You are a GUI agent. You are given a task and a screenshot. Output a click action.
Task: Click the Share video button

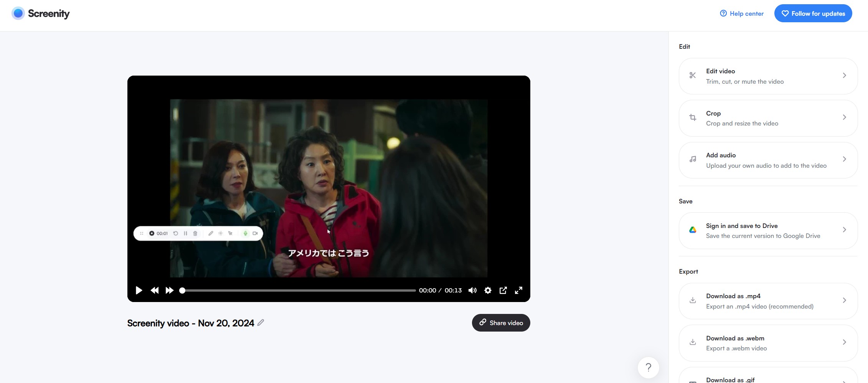pyautogui.click(x=501, y=323)
